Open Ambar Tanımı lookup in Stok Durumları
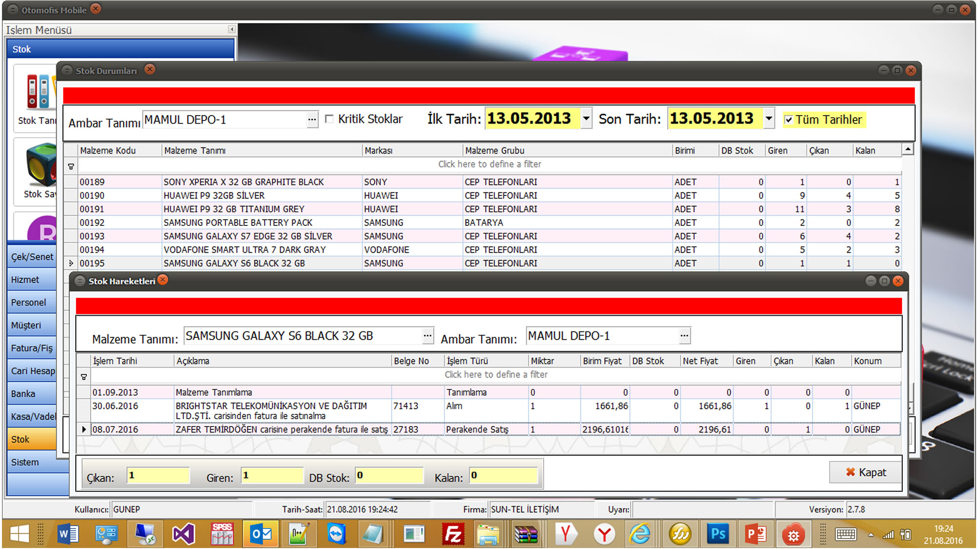The height and width of the screenshot is (549, 980). click(312, 120)
